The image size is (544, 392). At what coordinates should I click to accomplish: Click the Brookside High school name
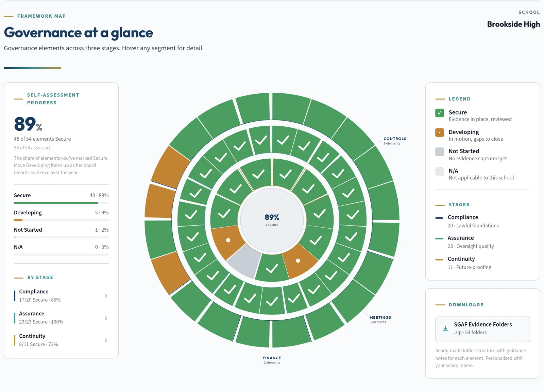point(513,24)
